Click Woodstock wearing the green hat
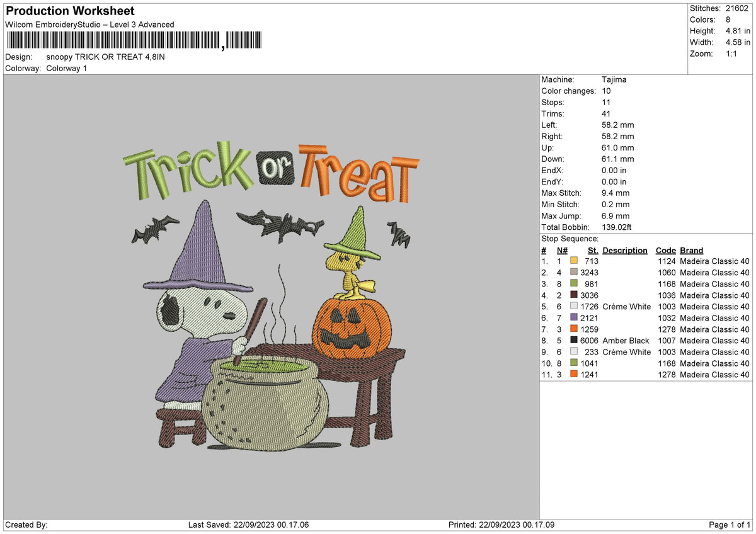The height and width of the screenshot is (534, 756). pos(353,253)
